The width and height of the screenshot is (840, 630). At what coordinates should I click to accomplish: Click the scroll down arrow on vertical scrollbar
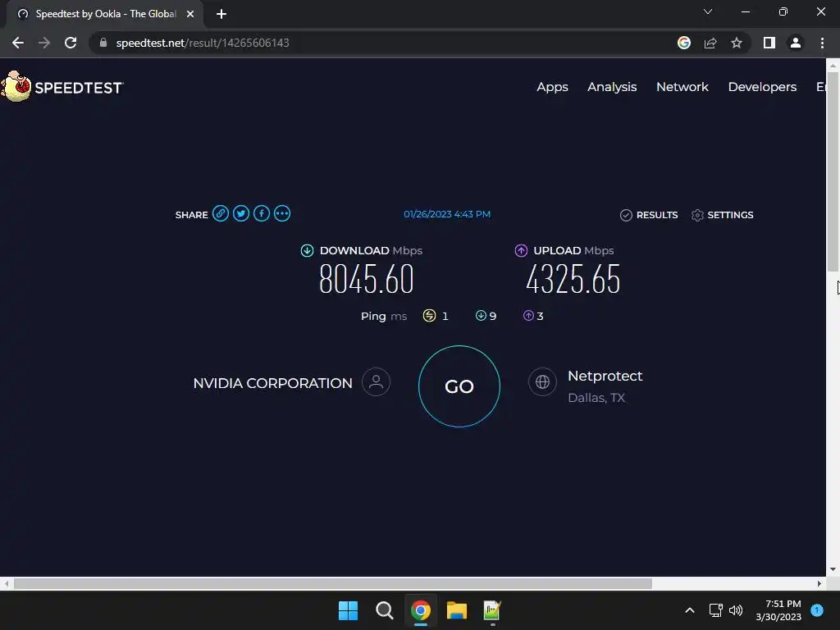(x=832, y=569)
